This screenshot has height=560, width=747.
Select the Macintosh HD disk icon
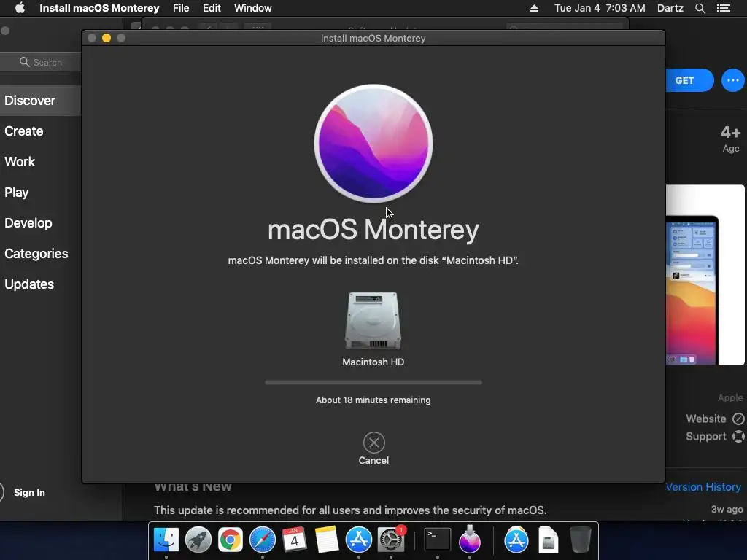tap(373, 321)
